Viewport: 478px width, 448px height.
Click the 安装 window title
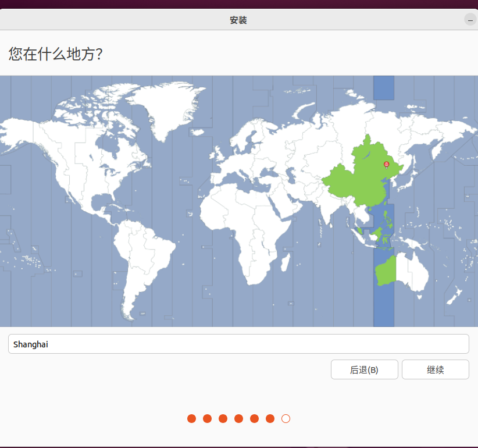238,20
